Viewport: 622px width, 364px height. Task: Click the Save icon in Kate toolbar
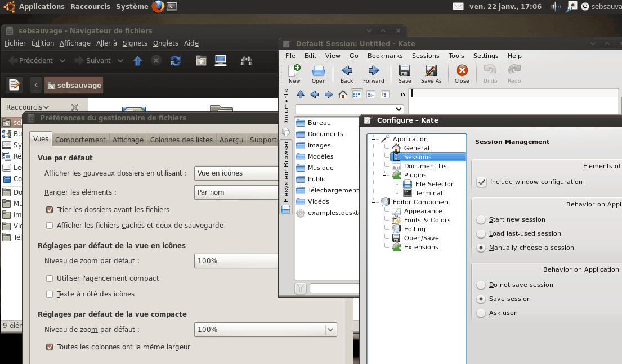404,70
